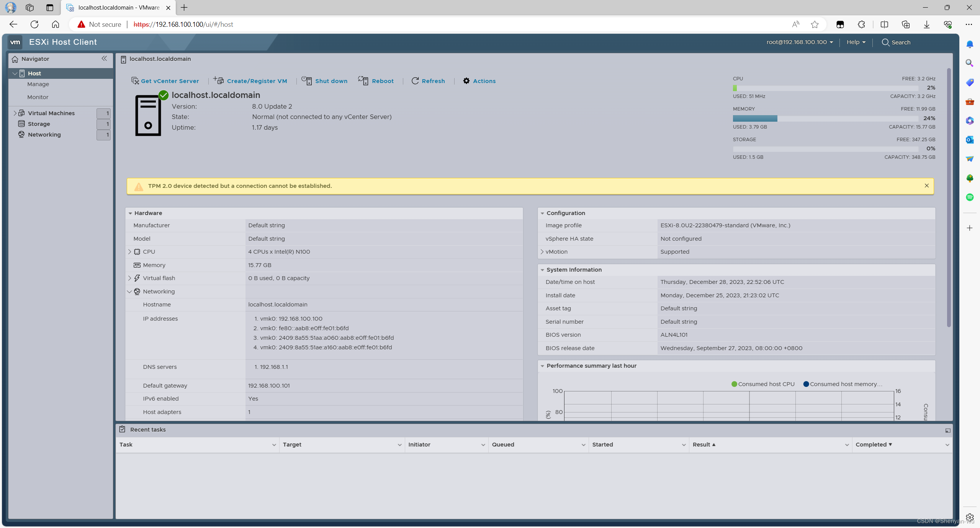This screenshot has height=528, width=980.
Task: Collapse Performance summary last hour section
Action: tap(542, 366)
